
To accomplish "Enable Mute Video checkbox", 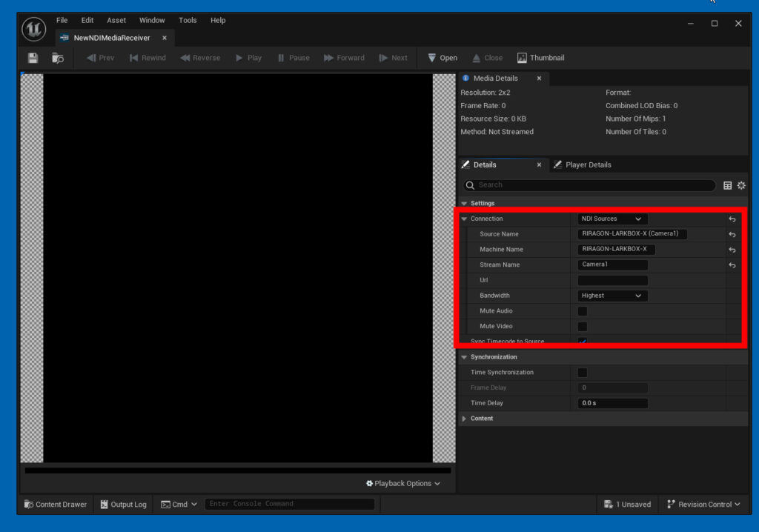I will (582, 326).
